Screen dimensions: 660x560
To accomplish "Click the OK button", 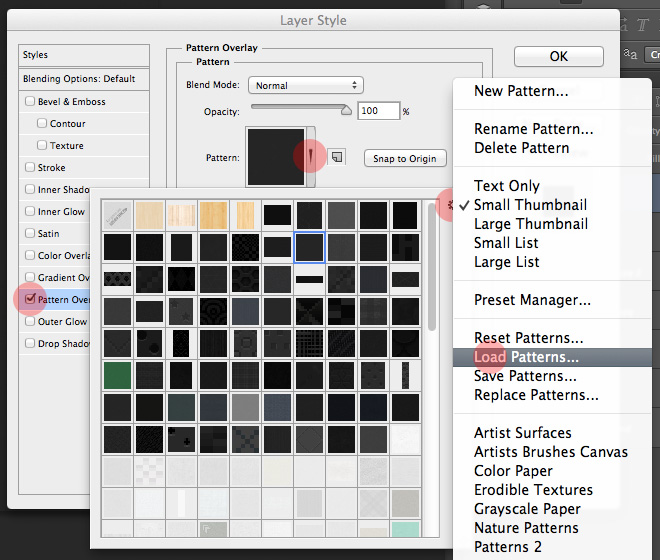I will point(559,56).
